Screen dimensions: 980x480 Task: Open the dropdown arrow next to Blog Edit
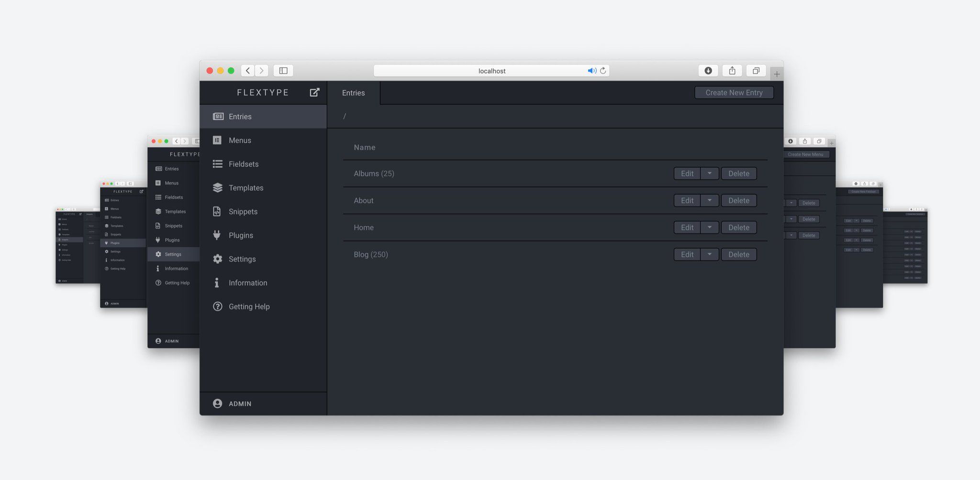click(710, 254)
